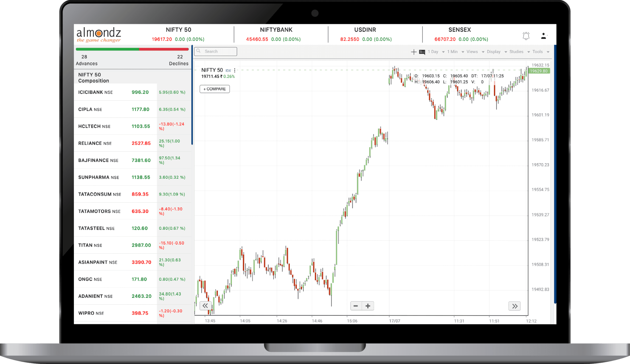Image resolution: width=630 pixels, height=364 pixels.
Task: Click the current price label 19629.80
Action: [x=539, y=71]
